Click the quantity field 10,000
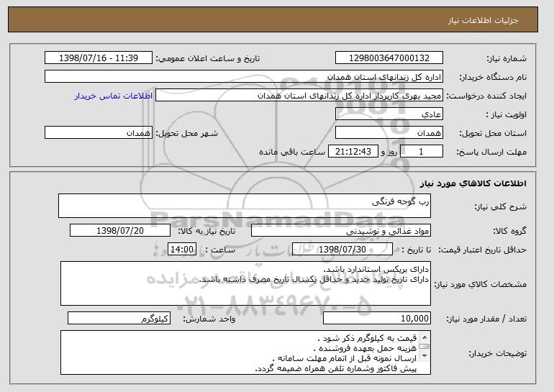The image size is (554, 392). (x=377, y=318)
